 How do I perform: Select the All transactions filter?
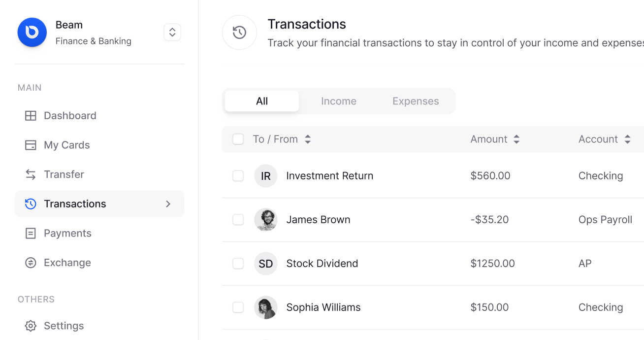pyautogui.click(x=261, y=101)
